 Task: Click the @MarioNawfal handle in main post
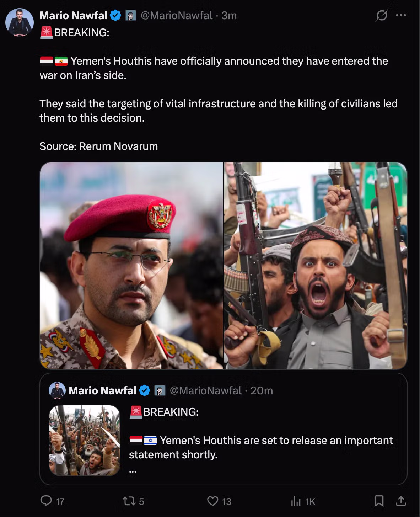(176, 15)
